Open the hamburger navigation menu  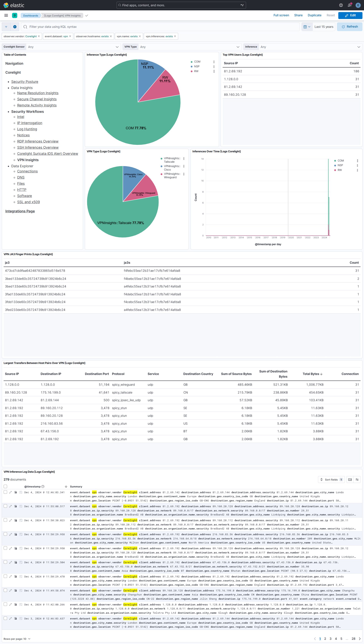[x=6, y=15]
